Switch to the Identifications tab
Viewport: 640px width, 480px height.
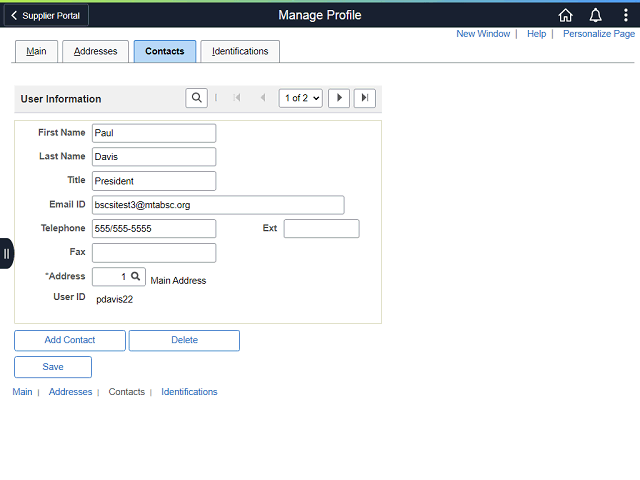pos(240,51)
